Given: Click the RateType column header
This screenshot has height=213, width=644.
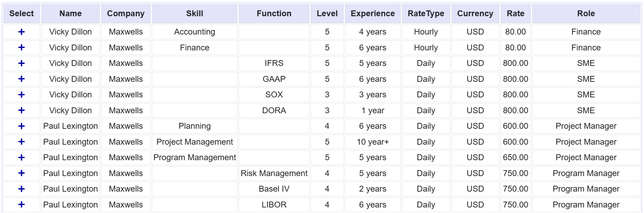Looking at the screenshot, I should coord(426,13).
